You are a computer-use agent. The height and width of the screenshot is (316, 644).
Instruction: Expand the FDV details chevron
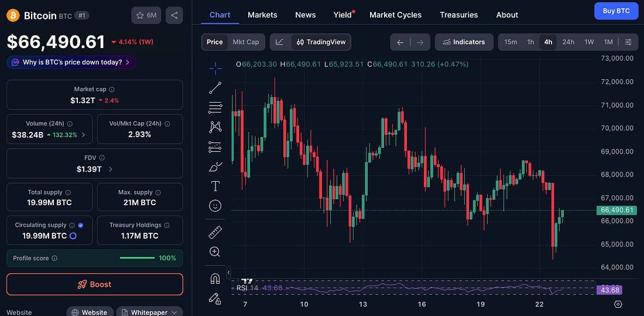[110, 169]
